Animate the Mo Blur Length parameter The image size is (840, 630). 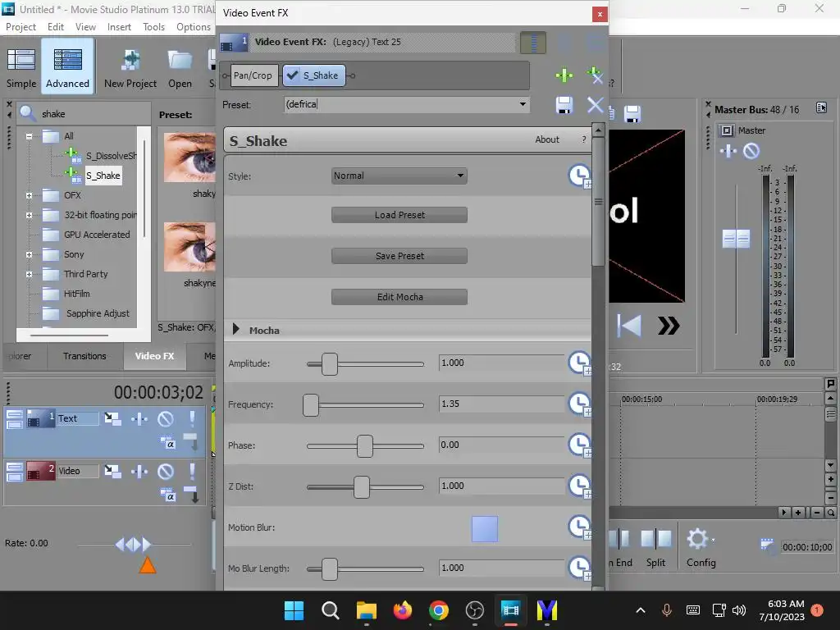[580, 568]
